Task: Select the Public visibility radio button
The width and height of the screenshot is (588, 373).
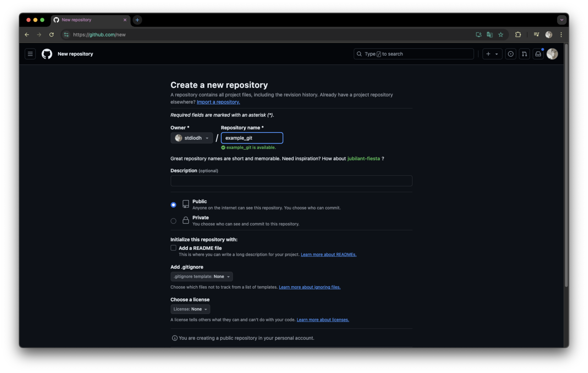Action: click(173, 205)
